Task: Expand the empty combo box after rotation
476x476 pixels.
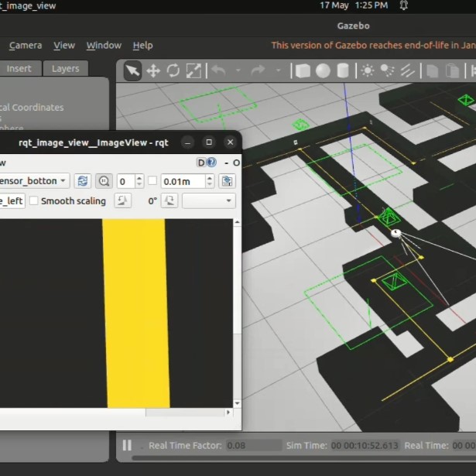Action: pos(209,200)
